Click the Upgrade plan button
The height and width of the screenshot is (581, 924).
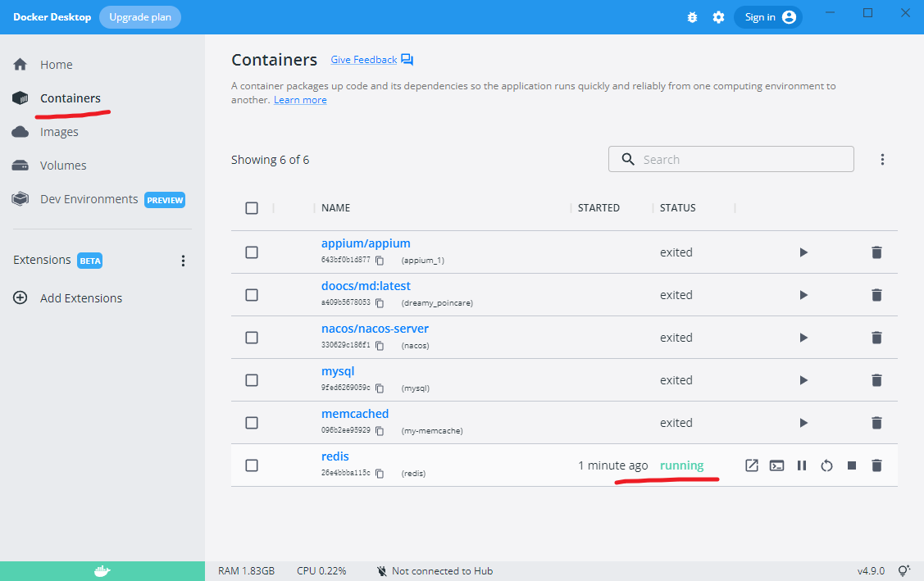coord(140,17)
